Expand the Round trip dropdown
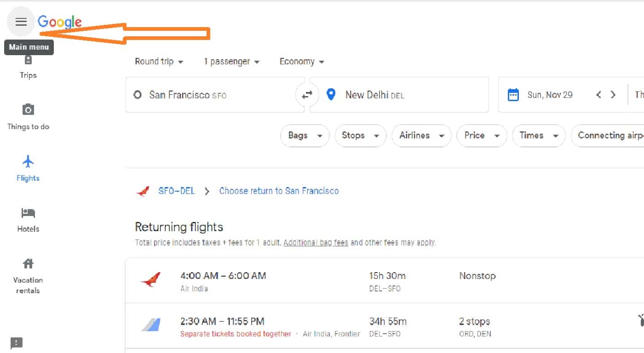 click(x=159, y=62)
